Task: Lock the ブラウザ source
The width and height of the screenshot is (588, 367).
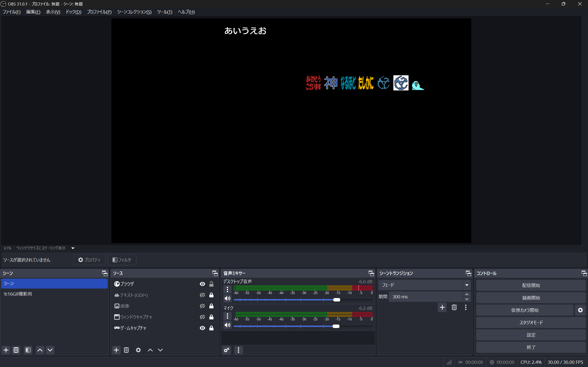Action: [x=211, y=284]
